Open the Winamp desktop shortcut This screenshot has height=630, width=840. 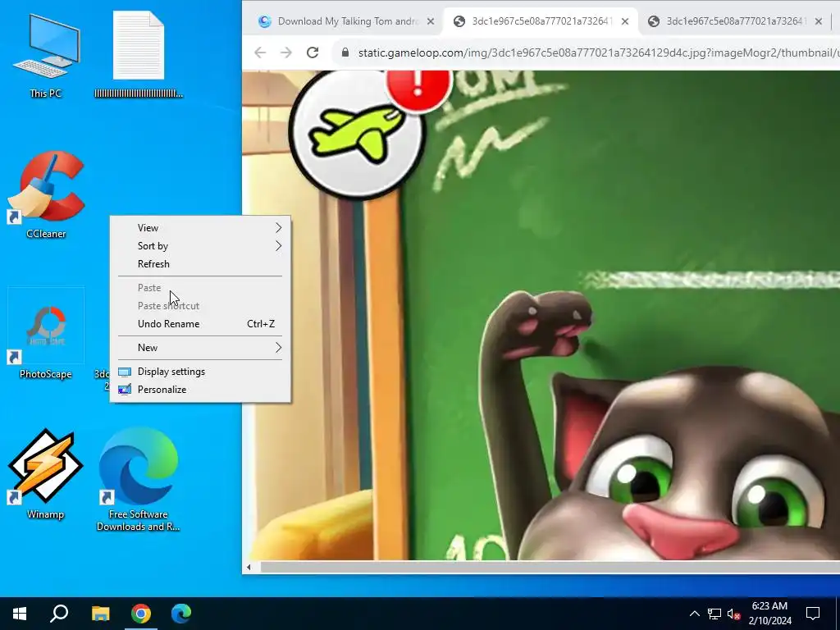[46, 475]
